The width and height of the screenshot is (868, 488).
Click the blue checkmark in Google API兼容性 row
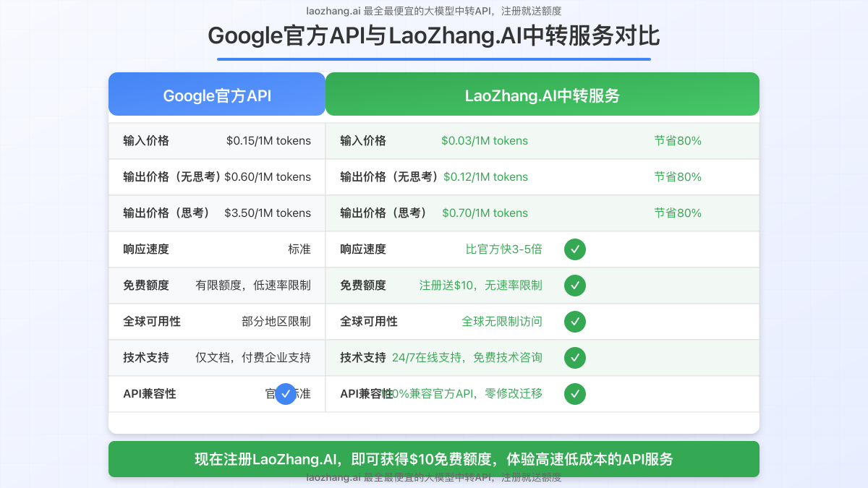(x=286, y=394)
